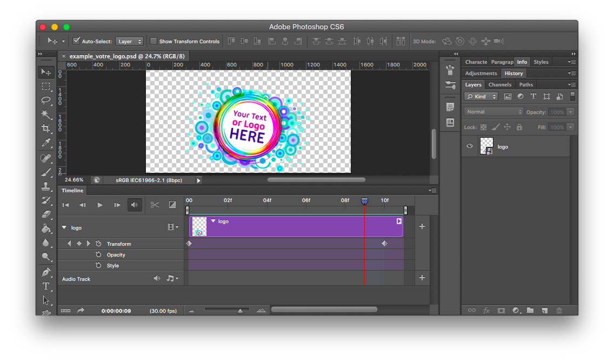The image size is (614, 364).
Task: Open the Auto-Select Layer dropdown
Action: coord(129,41)
